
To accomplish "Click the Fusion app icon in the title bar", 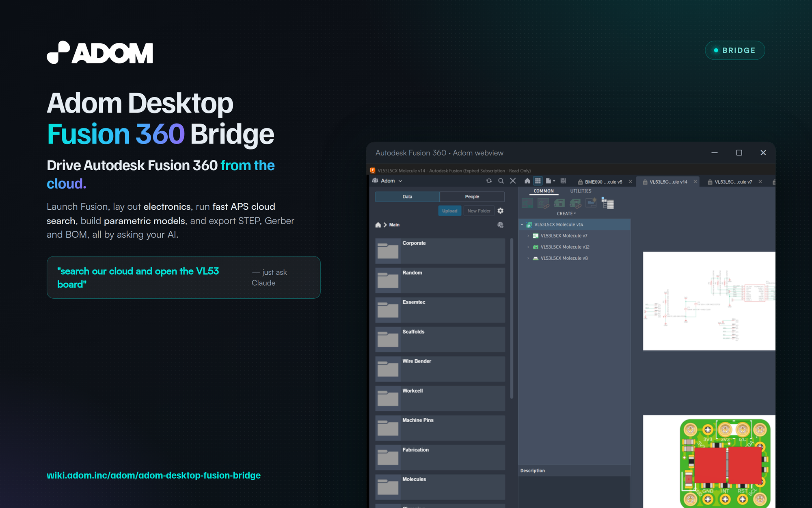I will pos(373,171).
